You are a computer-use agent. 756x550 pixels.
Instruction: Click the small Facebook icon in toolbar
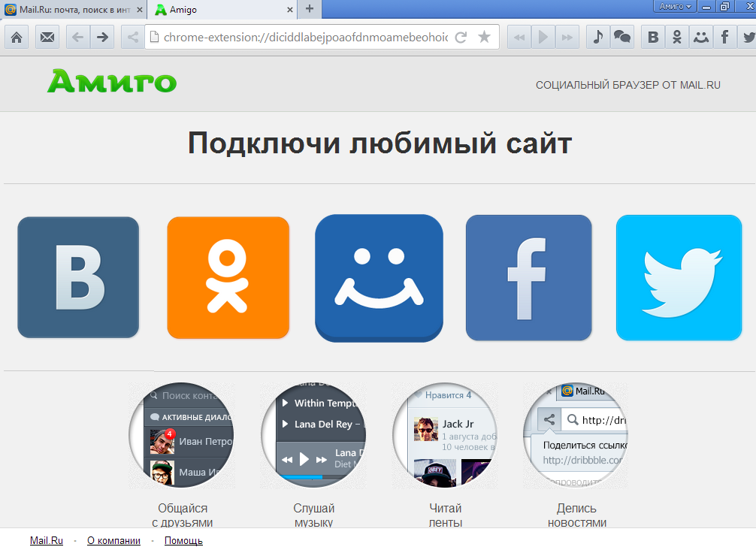point(724,37)
